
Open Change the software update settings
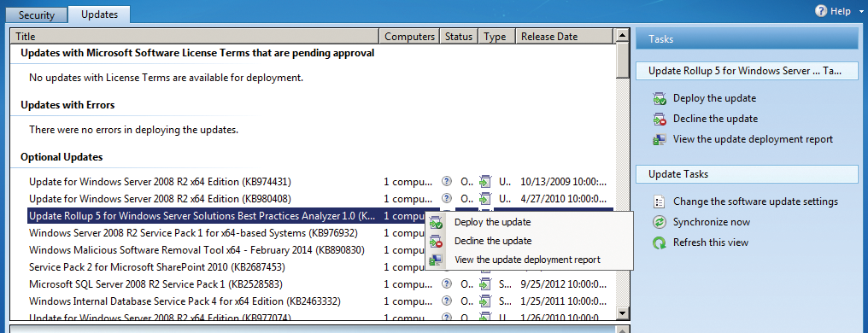755,202
